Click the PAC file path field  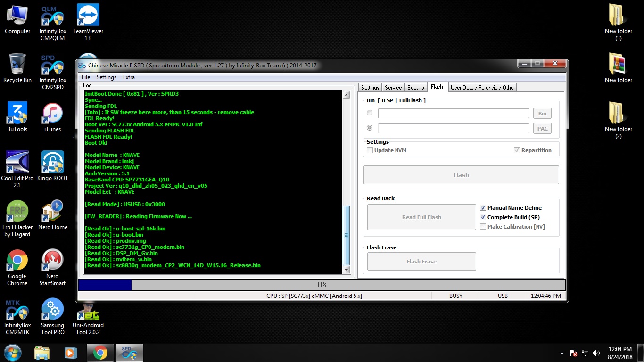click(x=454, y=128)
